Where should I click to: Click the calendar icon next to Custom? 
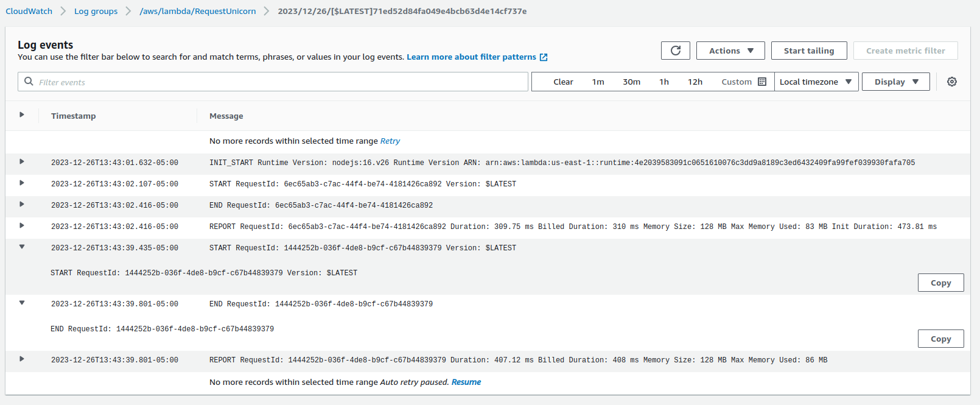pos(762,82)
